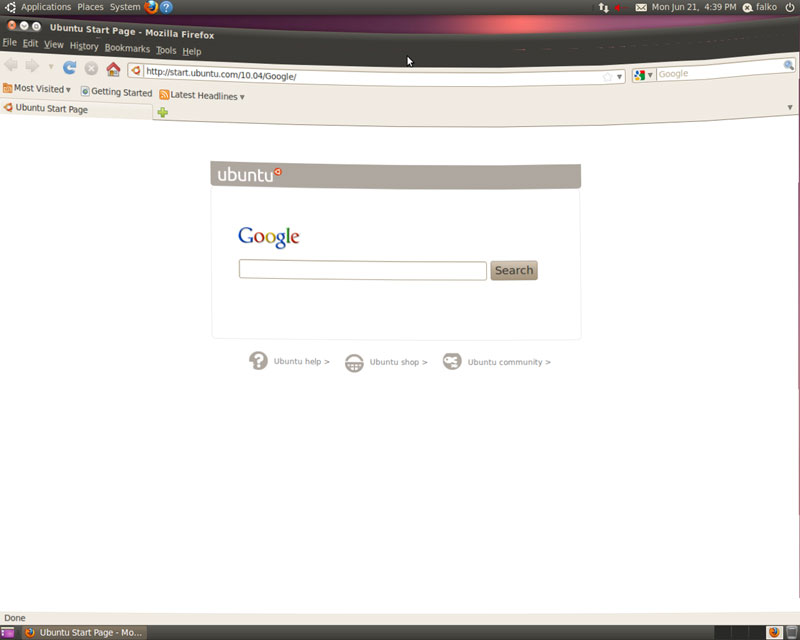Open the falko user menu

point(760,7)
